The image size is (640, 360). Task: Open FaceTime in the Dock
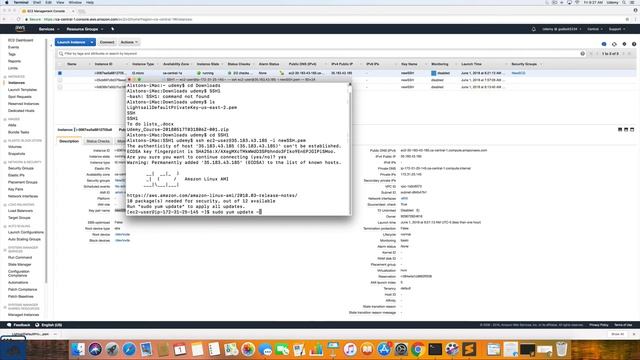(x=282, y=349)
